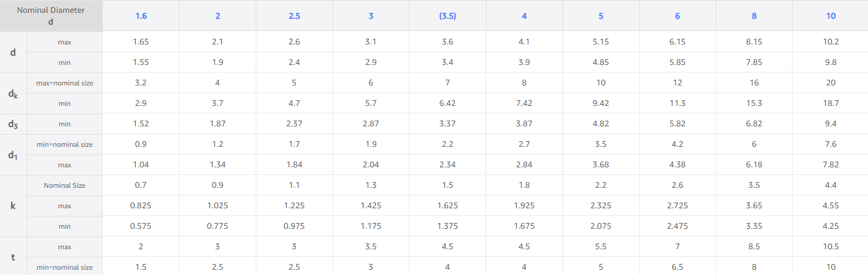The height and width of the screenshot is (275, 868).
Task: Open the 3 nominal diameter link
Action: pos(371,16)
